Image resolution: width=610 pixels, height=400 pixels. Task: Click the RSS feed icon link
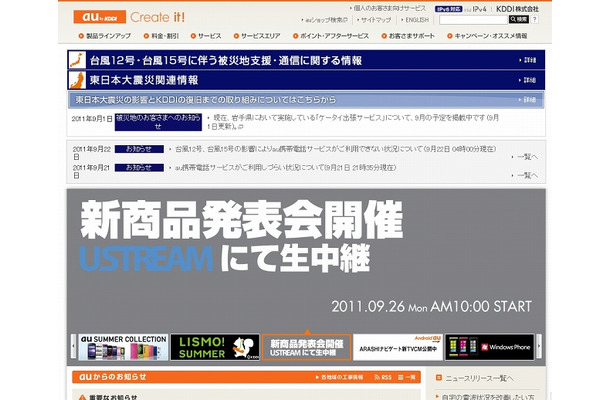coord(383,377)
